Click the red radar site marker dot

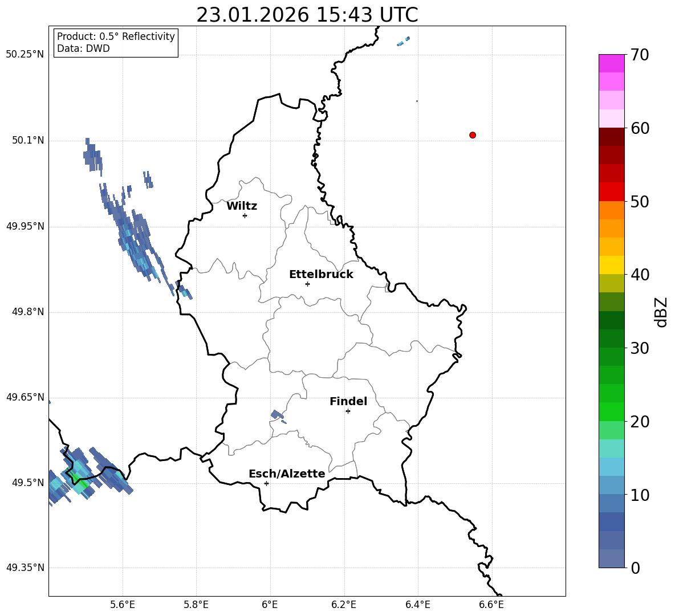tap(473, 135)
